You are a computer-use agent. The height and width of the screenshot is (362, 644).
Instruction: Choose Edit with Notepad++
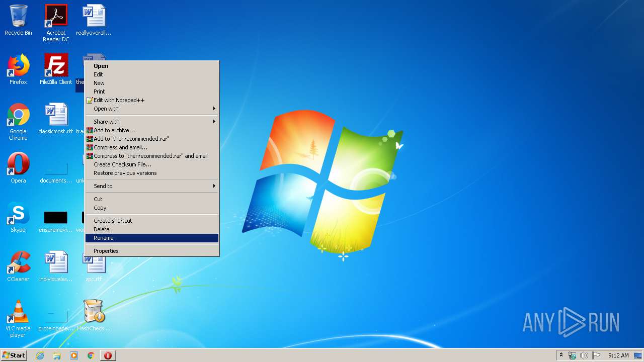point(152,100)
